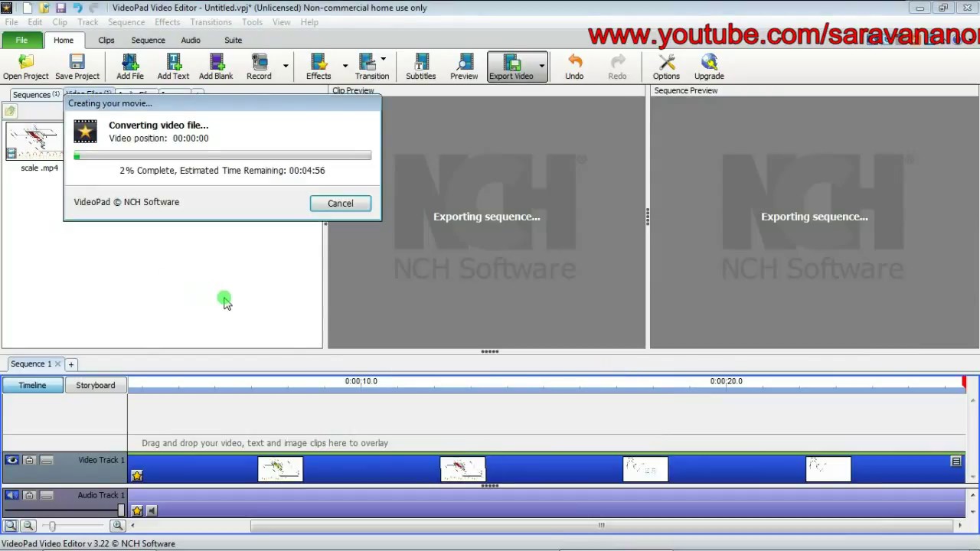The width and height of the screenshot is (980, 551).
Task: Click the timeline zoom slider handle
Action: [x=52, y=526]
